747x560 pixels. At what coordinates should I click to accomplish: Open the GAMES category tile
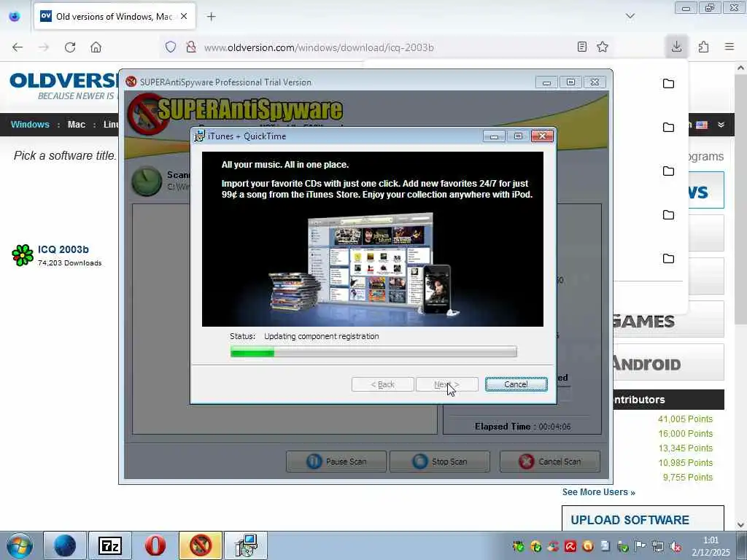[x=668, y=319]
